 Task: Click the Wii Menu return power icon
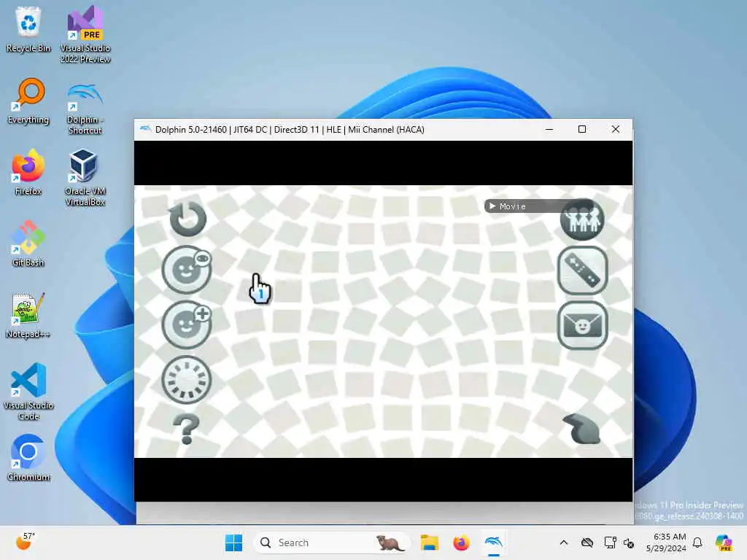(x=187, y=219)
